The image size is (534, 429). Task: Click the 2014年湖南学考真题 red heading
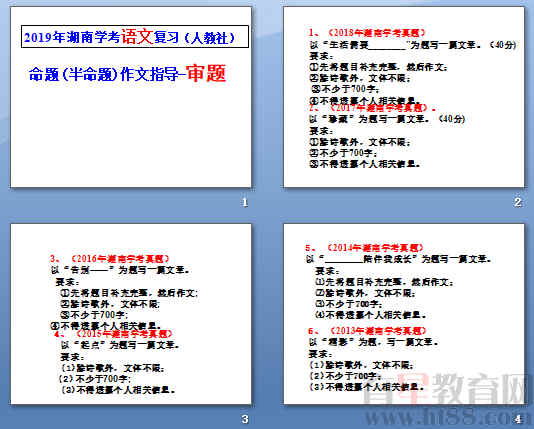click(x=365, y=248)
